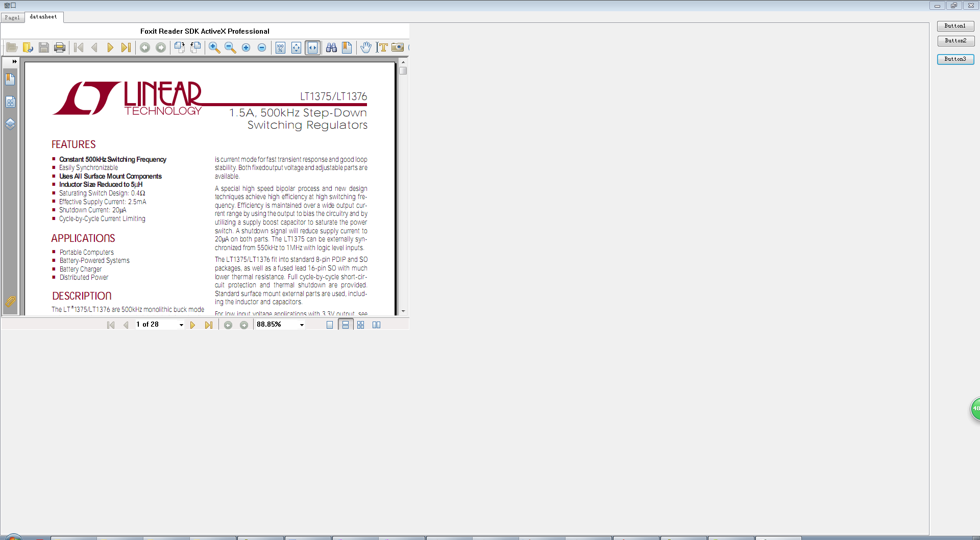This screenshot has height=540, width=980.
Task: Jump to last page in top toolbar
Action: (126, 47)
